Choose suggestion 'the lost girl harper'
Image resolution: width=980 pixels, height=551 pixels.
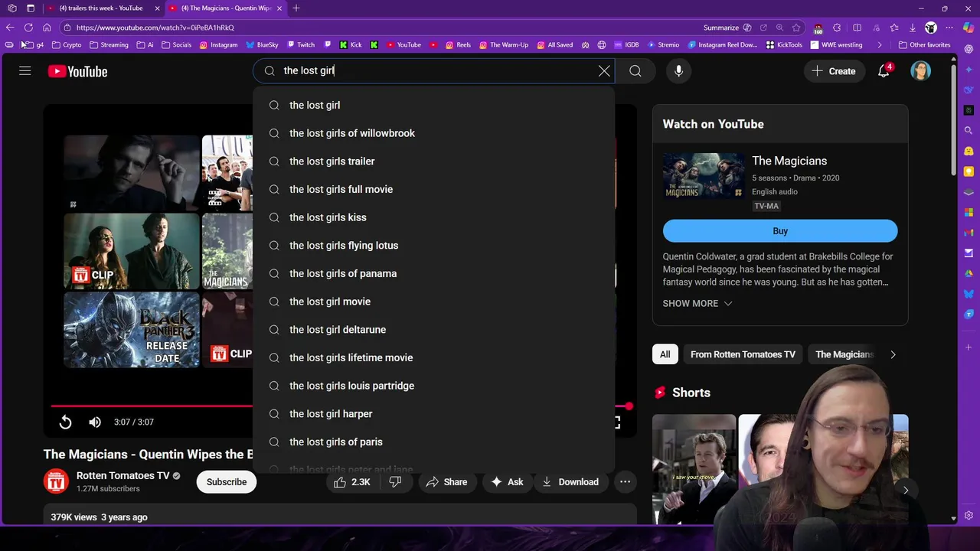point(433,414)
